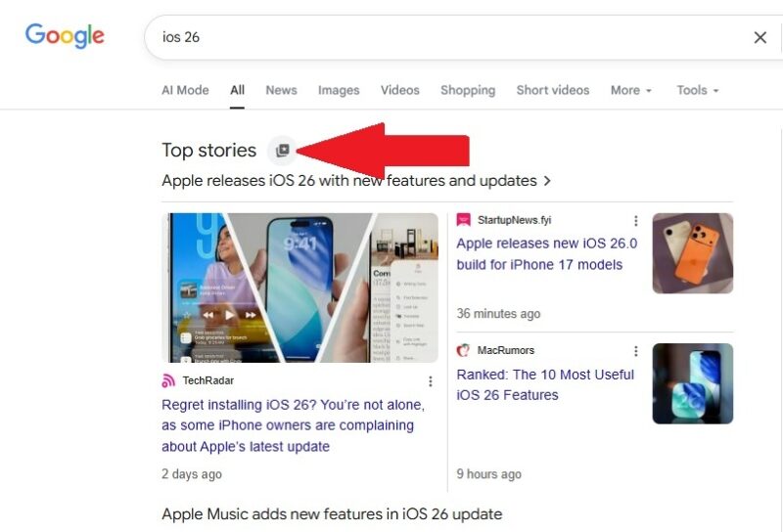783x532 pixels.
Task: Click the orange iPhone thumbnail
Action: point(693,253)
